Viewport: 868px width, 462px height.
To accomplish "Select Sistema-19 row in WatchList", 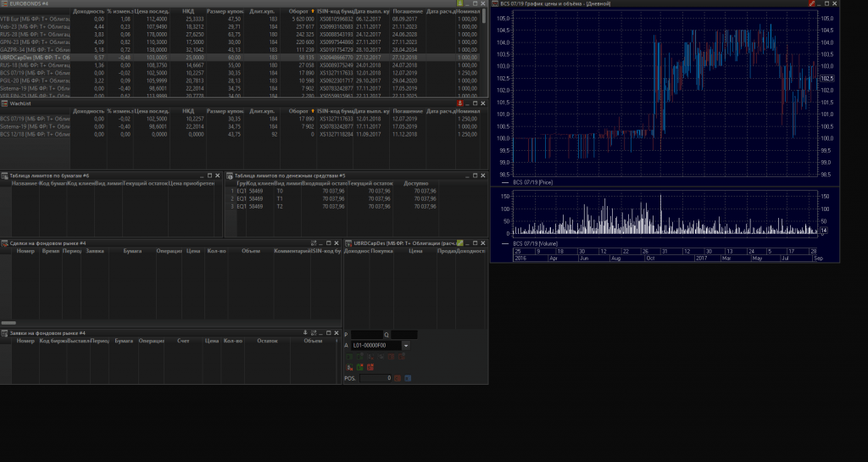I will point(241,126).
